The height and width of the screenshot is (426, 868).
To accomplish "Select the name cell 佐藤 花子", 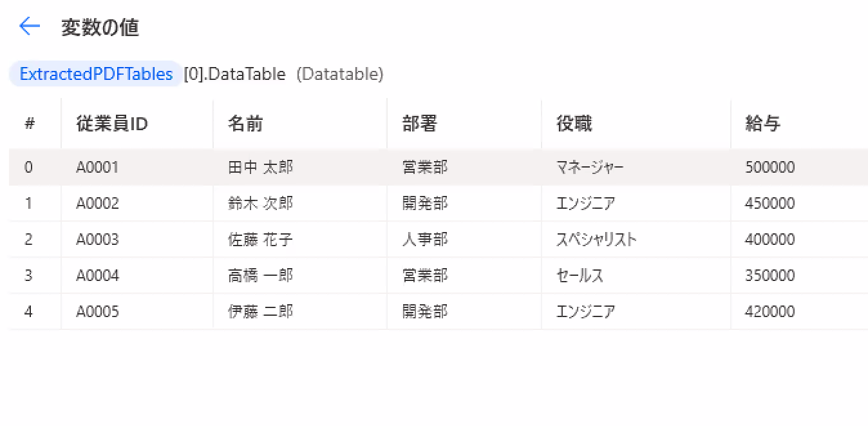I will click(260, 240).
